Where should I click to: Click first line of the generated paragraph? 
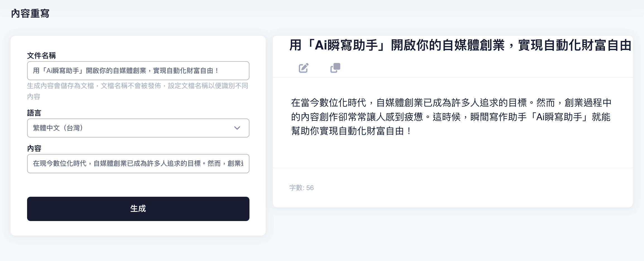451,103
